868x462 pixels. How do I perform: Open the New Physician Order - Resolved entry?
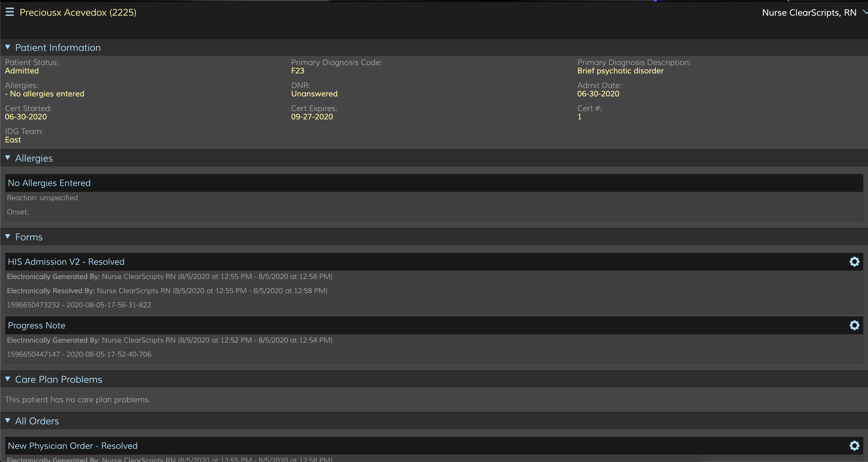pyautogui.click(x=72, y=446)
